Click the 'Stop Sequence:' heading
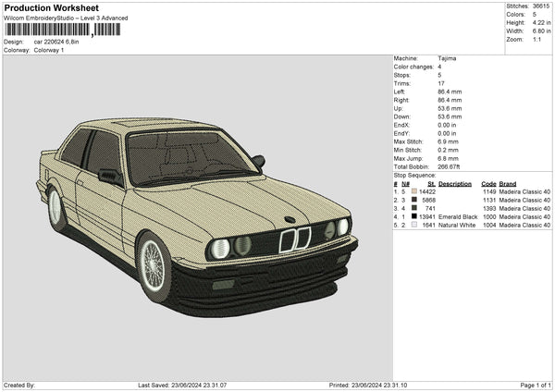The image size is (555, 392). pos(414,176)
